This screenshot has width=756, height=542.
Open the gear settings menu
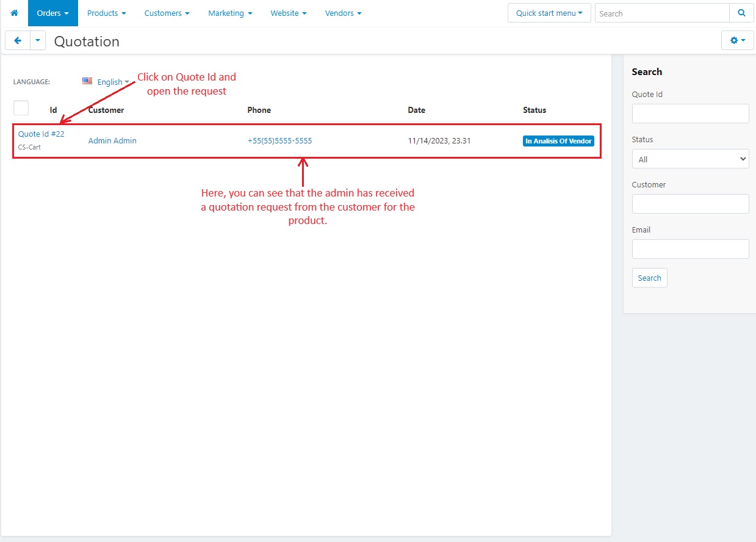(737, 40)
